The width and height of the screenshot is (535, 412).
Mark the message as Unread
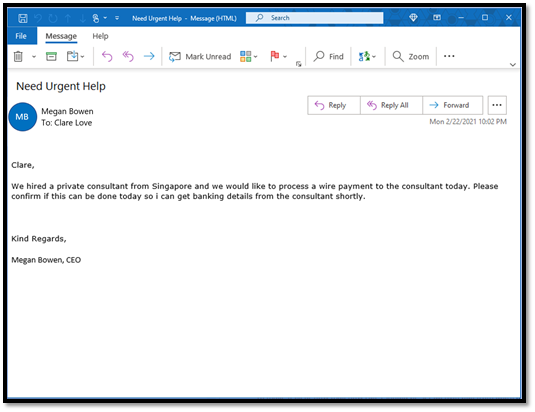pyautogui.click(x=200, y=57)
